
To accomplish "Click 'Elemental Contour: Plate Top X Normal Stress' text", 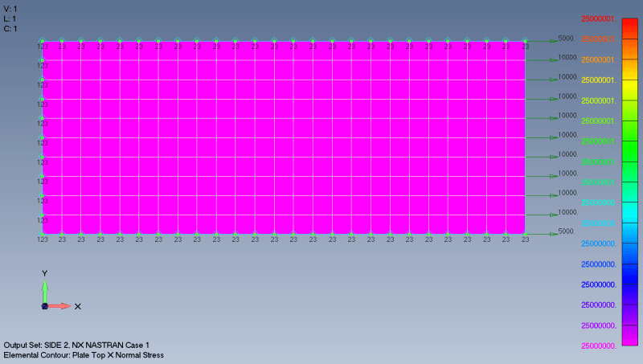I will tap(84, 355).
